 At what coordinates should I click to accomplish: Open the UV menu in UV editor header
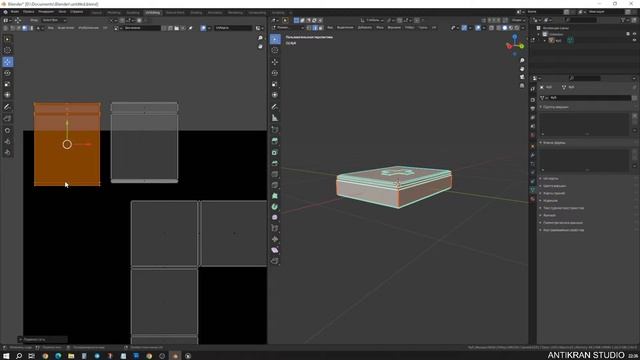pyautogui.click(x=104, y=28)
